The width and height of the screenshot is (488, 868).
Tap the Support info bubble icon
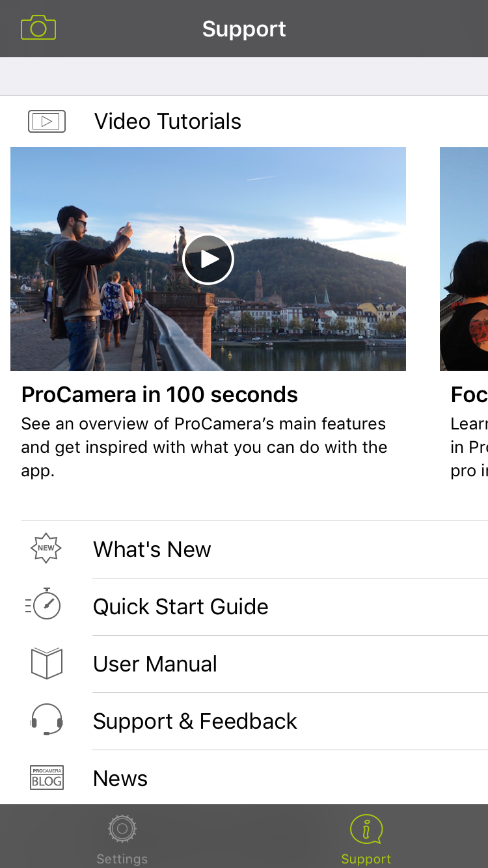tap(366, 829)
